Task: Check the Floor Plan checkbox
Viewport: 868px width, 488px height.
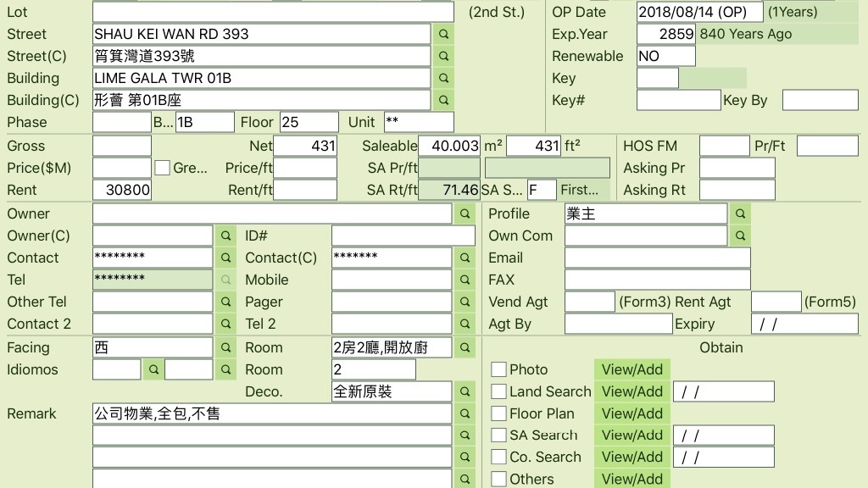Action: point(499,413)
